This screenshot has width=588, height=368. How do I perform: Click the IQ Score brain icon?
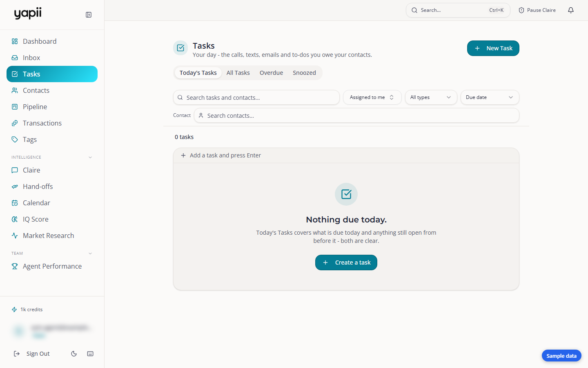[x=15, y=219]
